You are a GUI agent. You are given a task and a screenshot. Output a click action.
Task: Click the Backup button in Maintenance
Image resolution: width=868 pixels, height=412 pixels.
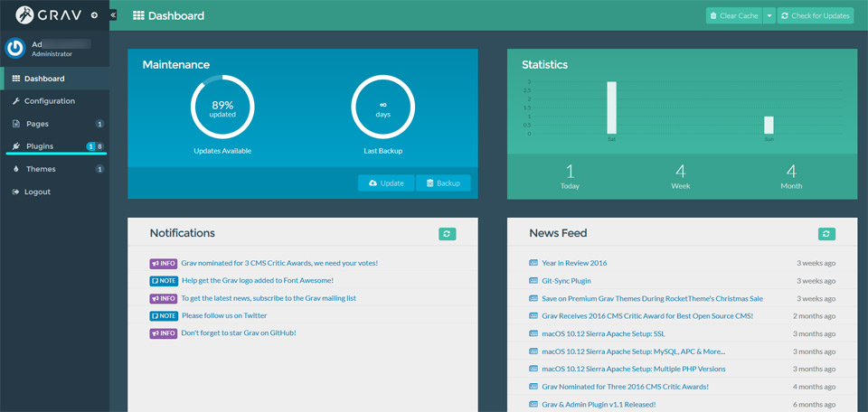point(443,183)
